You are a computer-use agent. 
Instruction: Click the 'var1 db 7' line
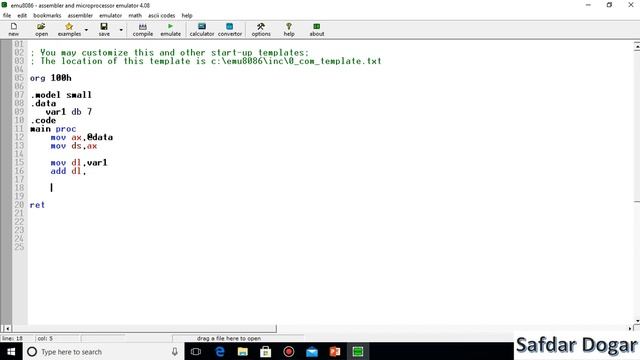point(69,111)
